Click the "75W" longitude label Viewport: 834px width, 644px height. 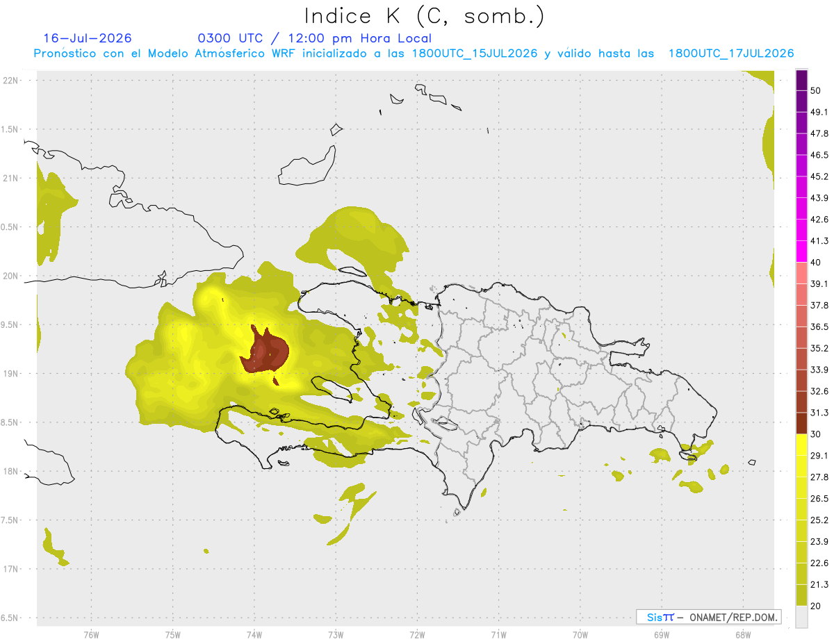coord(172,634)
